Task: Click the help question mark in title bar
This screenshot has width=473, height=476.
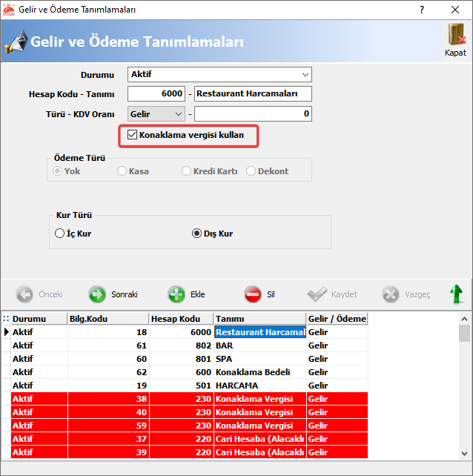Action: pyautogui.click(x=422, y=10)
